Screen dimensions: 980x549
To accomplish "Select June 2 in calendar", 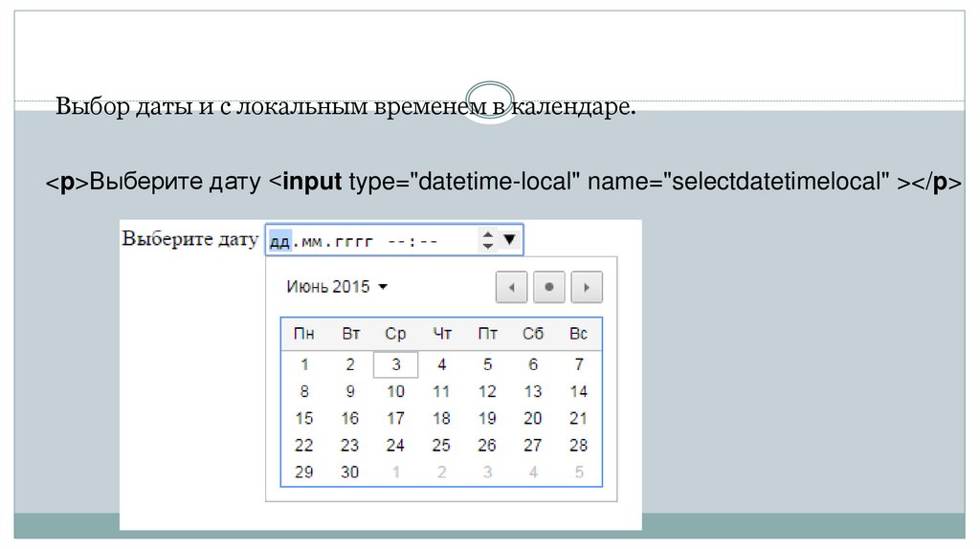I will tap(350, 364).
